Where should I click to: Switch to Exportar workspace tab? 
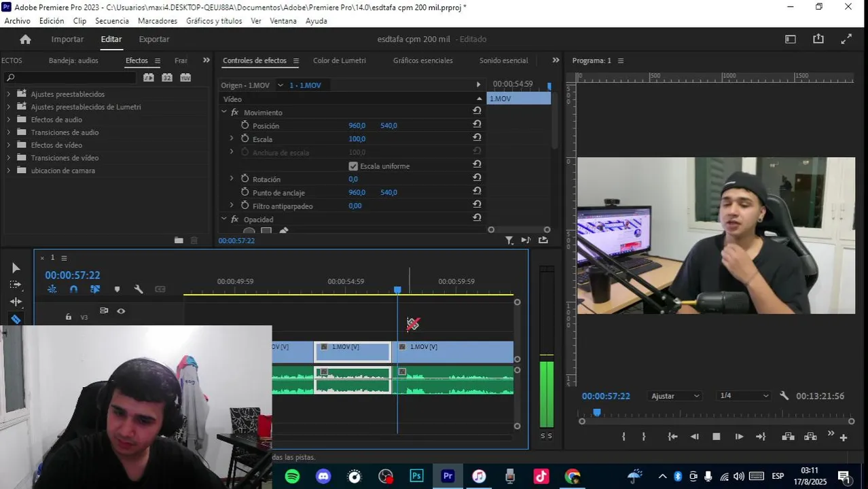tap(154, 39)
